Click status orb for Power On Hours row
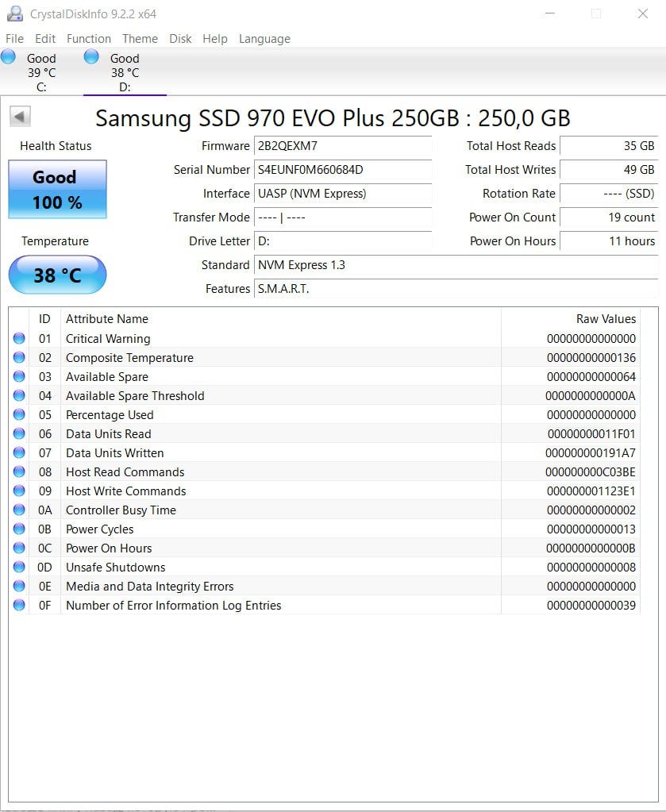 [19, 548]
